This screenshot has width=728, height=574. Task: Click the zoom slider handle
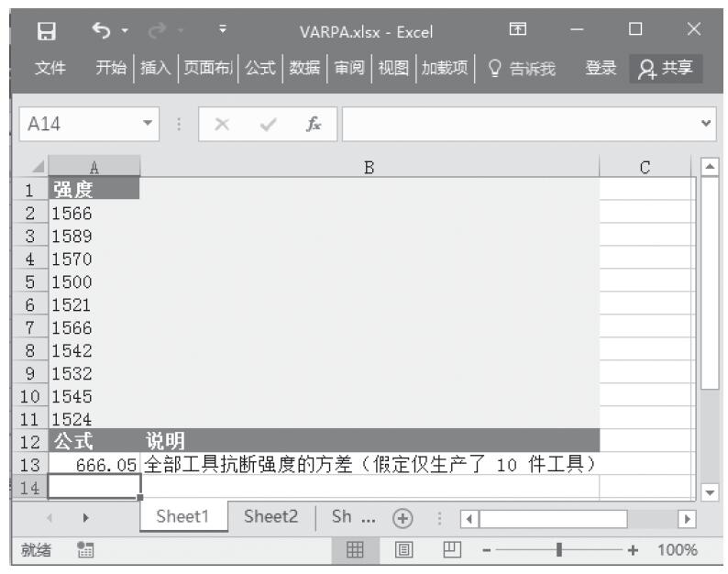coord(559,551)
